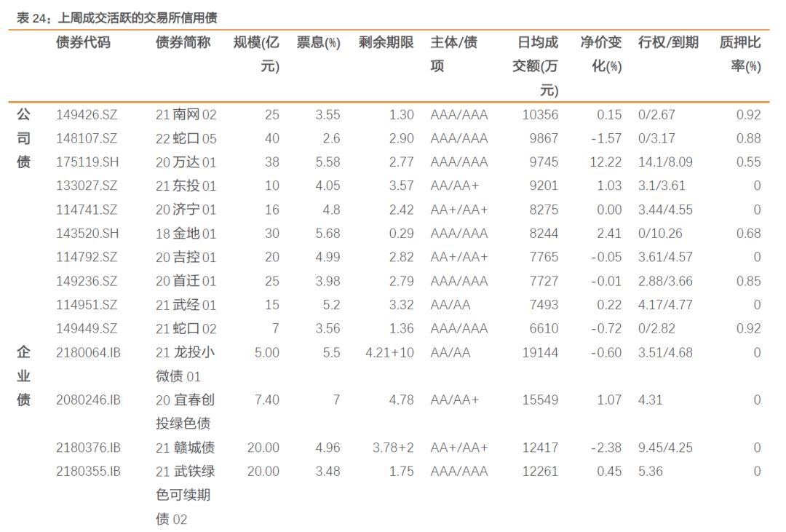Click remaining term 0.29

[x=402, y=233]
